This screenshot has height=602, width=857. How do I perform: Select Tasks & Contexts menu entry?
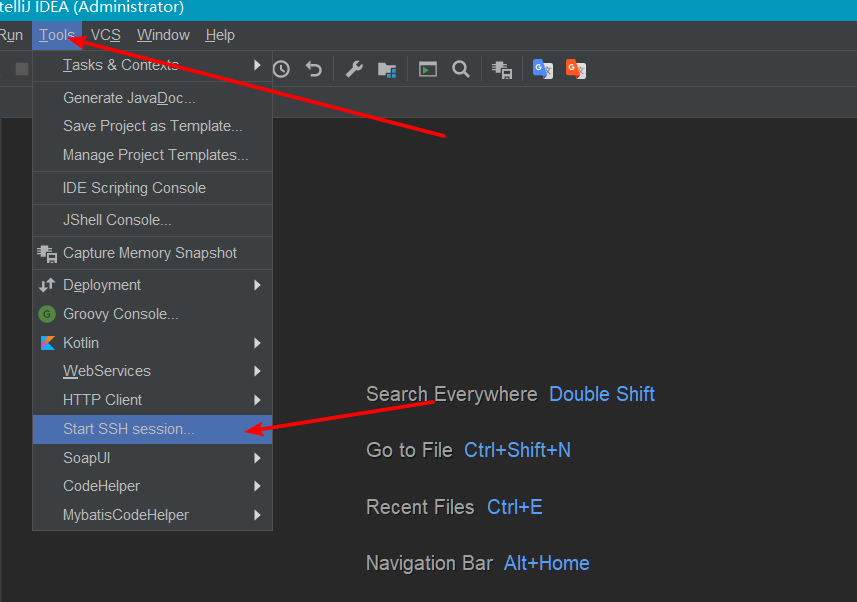(x=152, y=65)
